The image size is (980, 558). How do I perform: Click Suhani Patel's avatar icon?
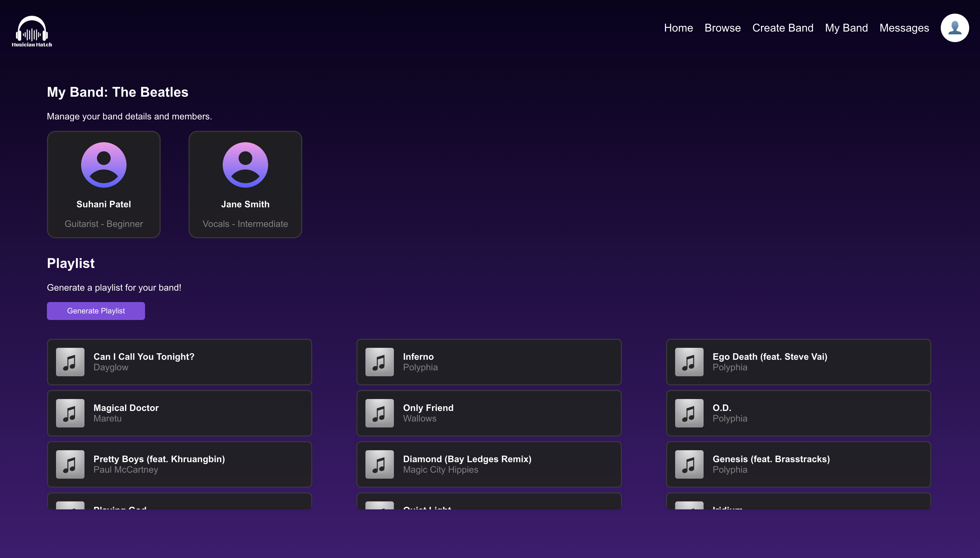click(x=104, y=165)
